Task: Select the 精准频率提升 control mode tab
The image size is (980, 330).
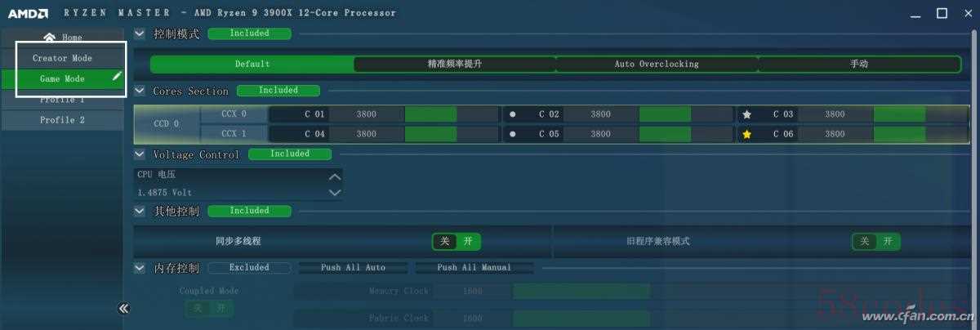Action: click(455, 64)
